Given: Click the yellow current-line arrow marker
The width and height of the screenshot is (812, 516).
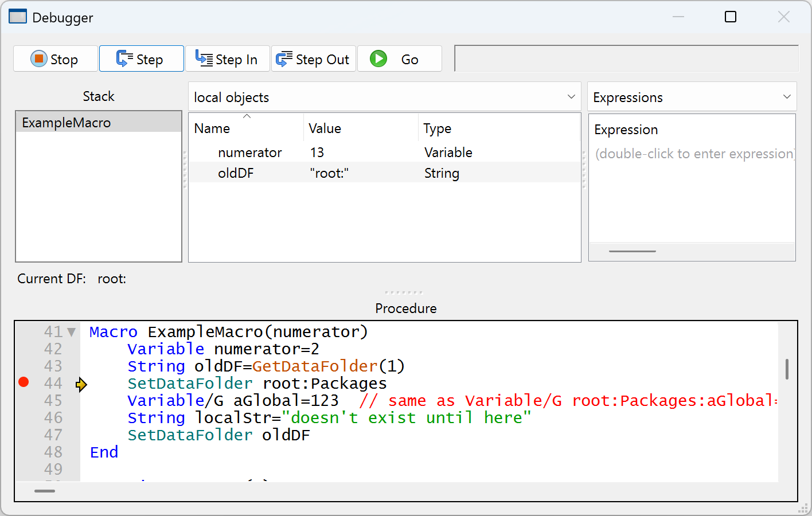Looking at the screenshot, I should 81,384.
